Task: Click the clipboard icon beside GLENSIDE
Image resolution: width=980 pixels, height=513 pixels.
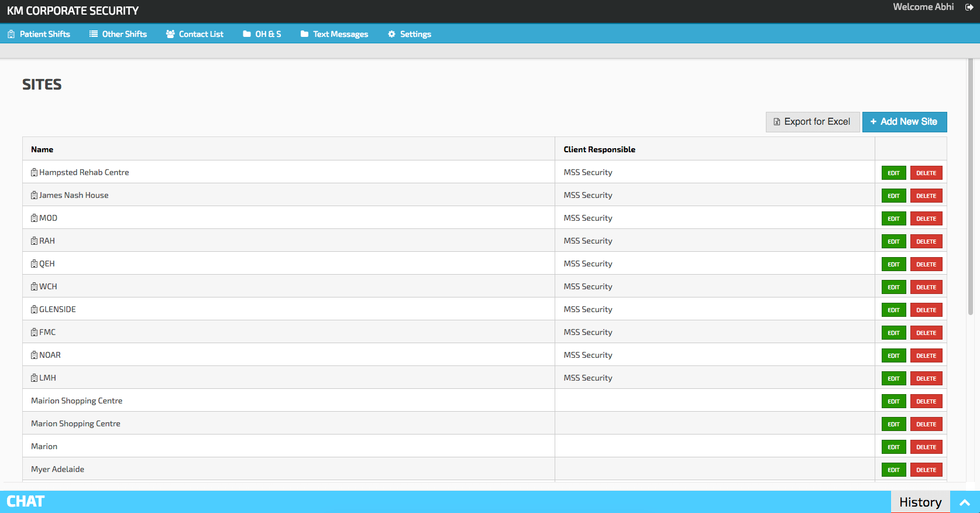Action: pyautogui.click(x=34, y=309)
